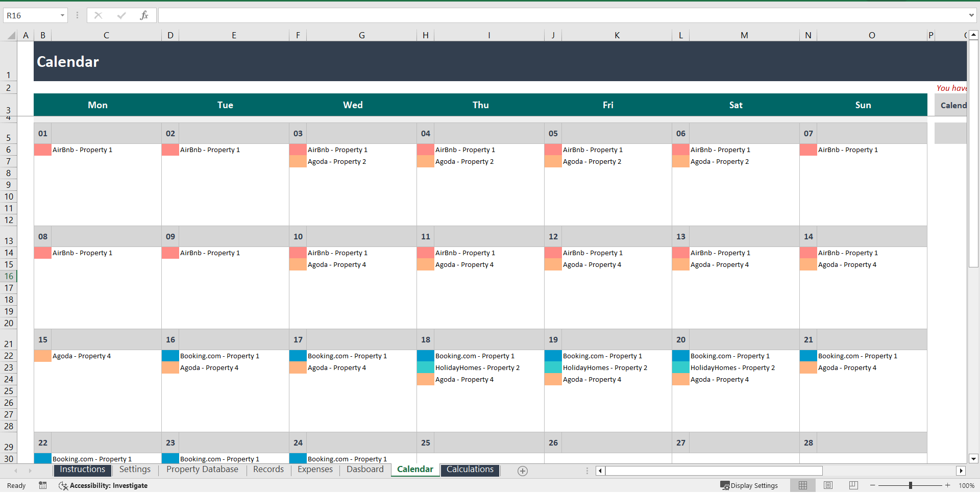This screenshot has width=980, height=493.
Task: Click the sheet tab scroll split handle
Action: tap(587, 471)
